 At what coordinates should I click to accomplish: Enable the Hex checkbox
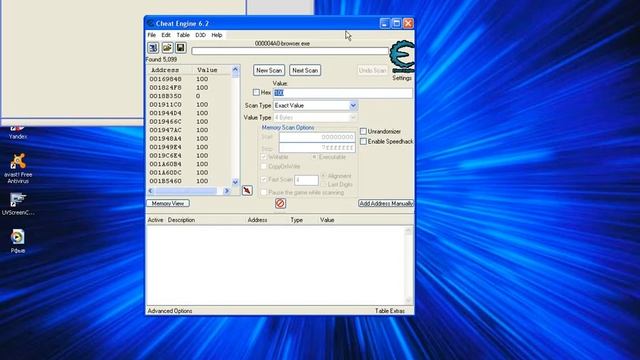tap(256, 93)
